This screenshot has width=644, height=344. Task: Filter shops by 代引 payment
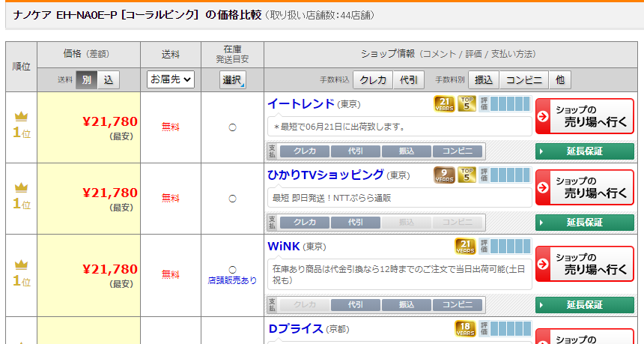408,79
